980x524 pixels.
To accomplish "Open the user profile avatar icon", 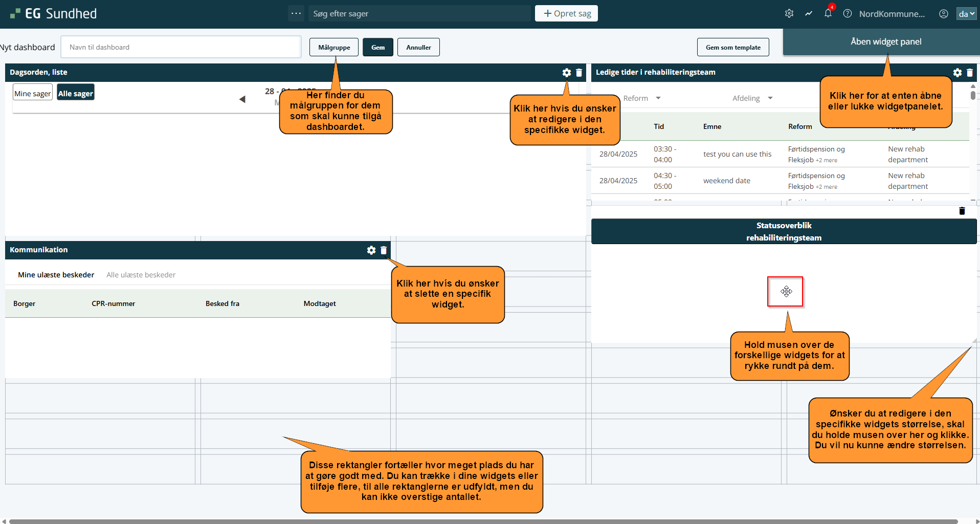I will pos(944,14).
